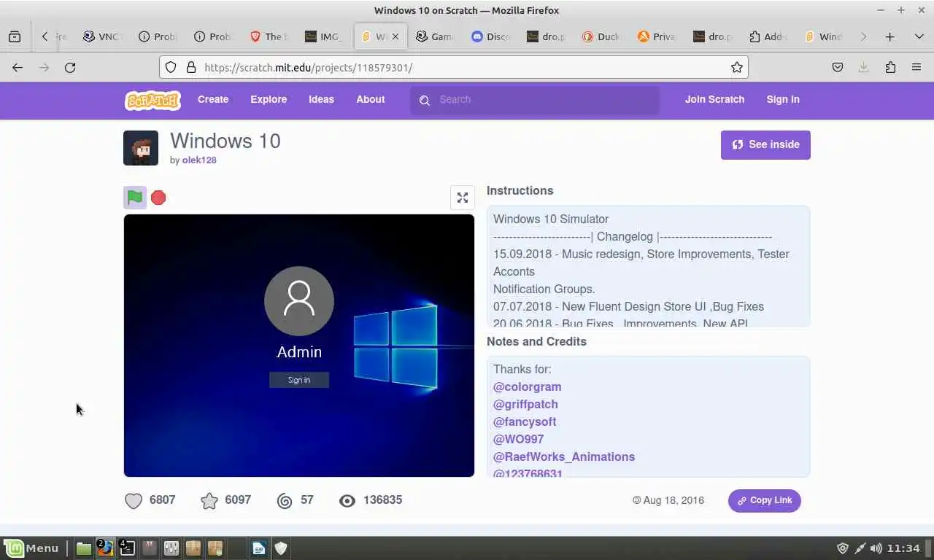Click the green flag to start project
The height and width of the screenshot is (560, 934).
pyautogui.click(x=135, y=198)
